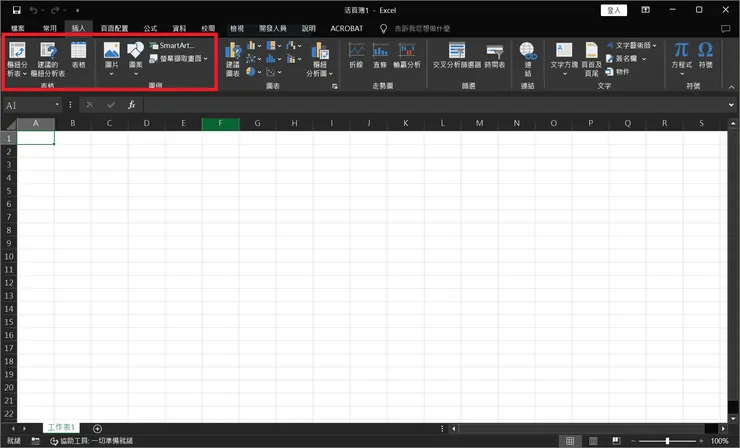Open the Pictures (圖片) menu

coord(111,59)
